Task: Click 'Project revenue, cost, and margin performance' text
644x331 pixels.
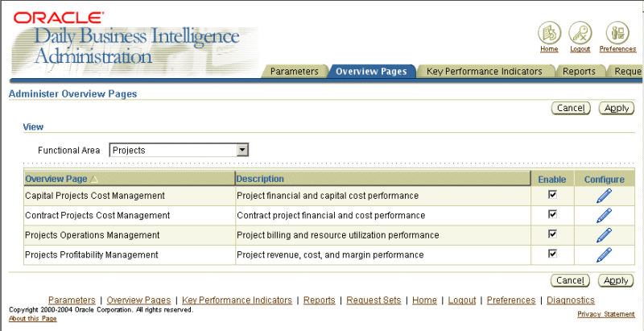Action: click(330, 255)
